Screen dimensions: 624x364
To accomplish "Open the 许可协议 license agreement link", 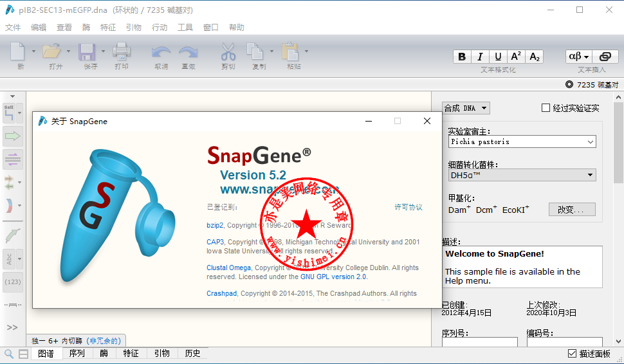I will click(x=408, y=207).
